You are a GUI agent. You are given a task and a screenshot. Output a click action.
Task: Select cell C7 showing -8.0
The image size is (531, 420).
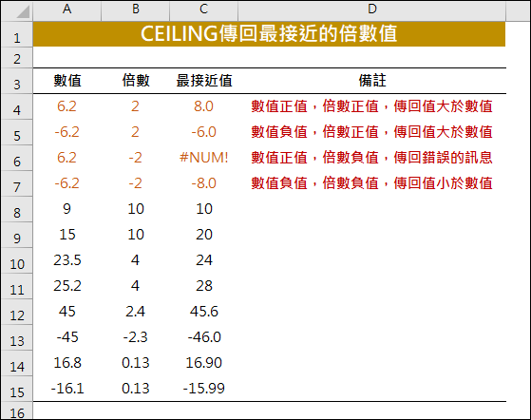[204, 183]
